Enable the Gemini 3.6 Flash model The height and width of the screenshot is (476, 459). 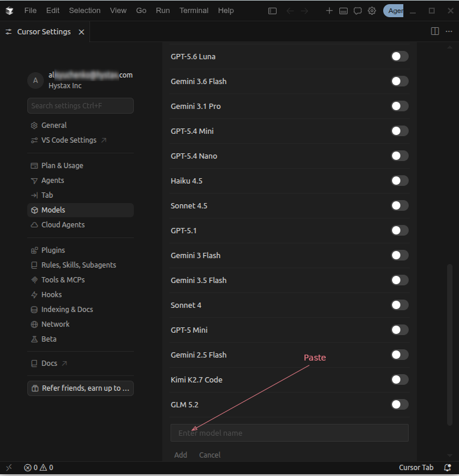tap(399, 81)
